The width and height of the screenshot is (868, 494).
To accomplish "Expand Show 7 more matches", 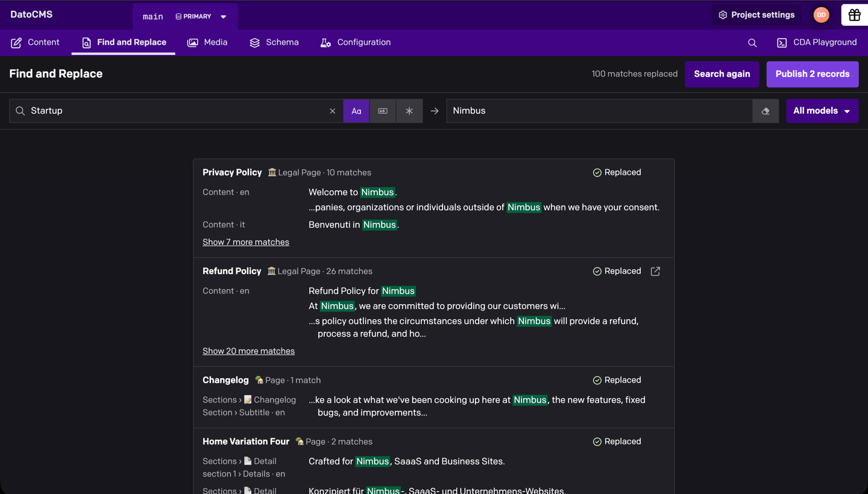I will coord(246,242).
